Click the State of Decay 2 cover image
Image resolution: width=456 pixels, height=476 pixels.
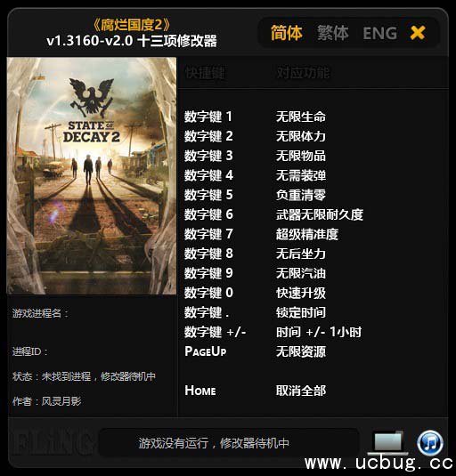[92, 176]
